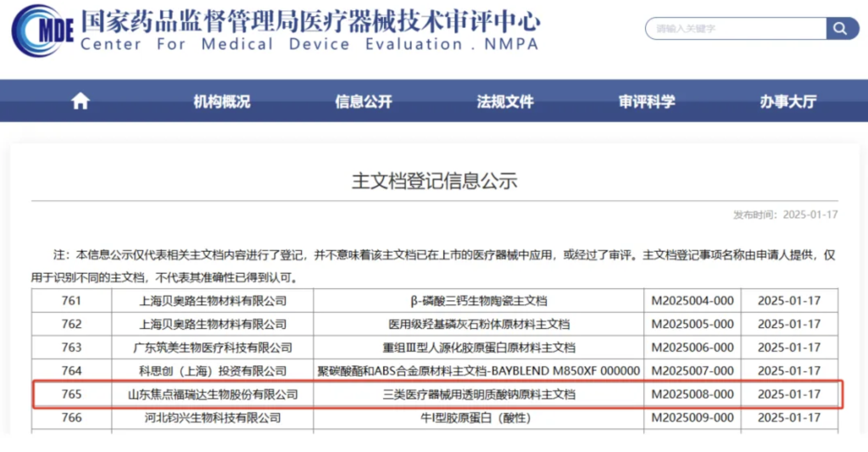The height and width of the screenshot is (452, 868).
Task: Click the company 河北钧兴生物科技有限公司
Action: coord(213,418)
